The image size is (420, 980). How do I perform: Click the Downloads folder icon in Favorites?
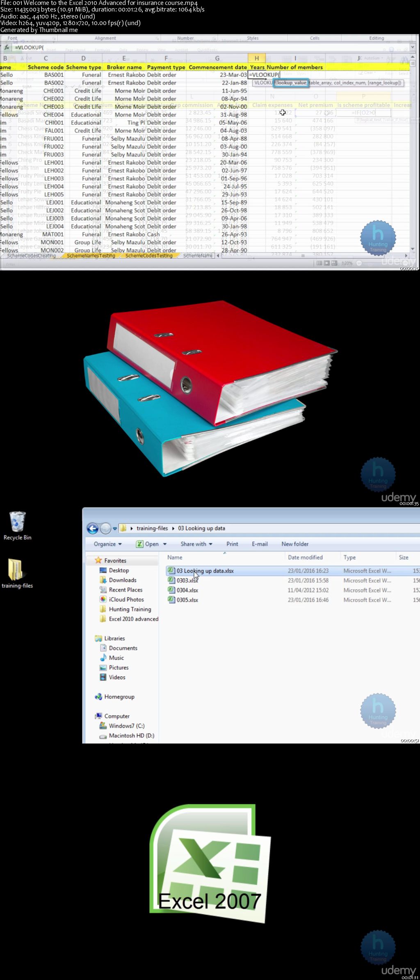tap(103, 580)
